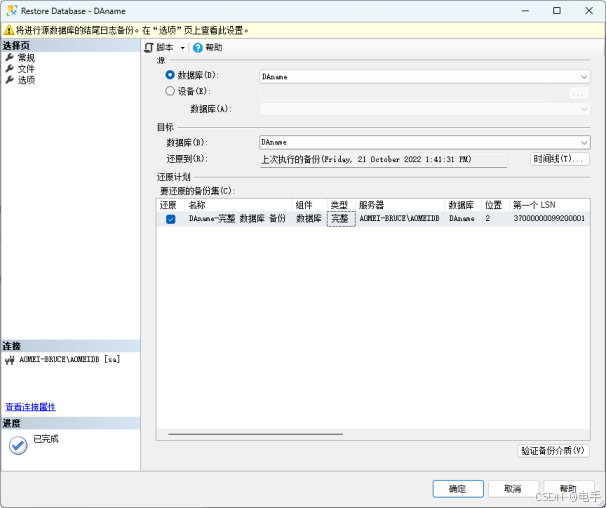Uncheck the 还原 checkbox for DAname backup

(170, 218)
